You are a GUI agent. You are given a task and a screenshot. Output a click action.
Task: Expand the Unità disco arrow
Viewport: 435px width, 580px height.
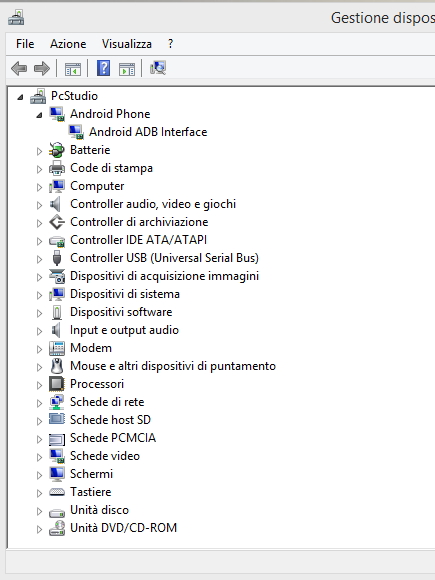click(39, 511)
